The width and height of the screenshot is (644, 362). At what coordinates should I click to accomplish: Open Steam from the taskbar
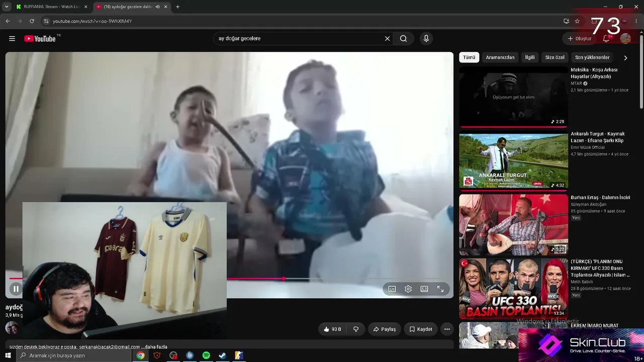tap(222, 355)
